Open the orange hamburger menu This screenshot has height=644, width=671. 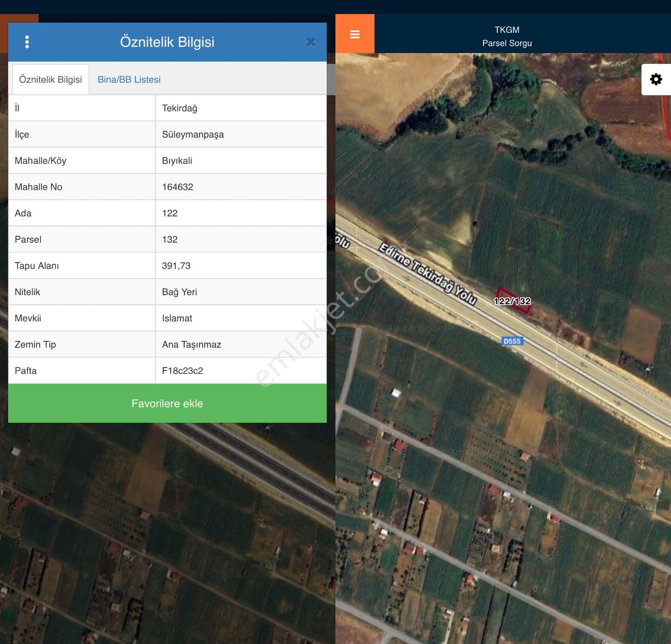(x=355, y=34)
